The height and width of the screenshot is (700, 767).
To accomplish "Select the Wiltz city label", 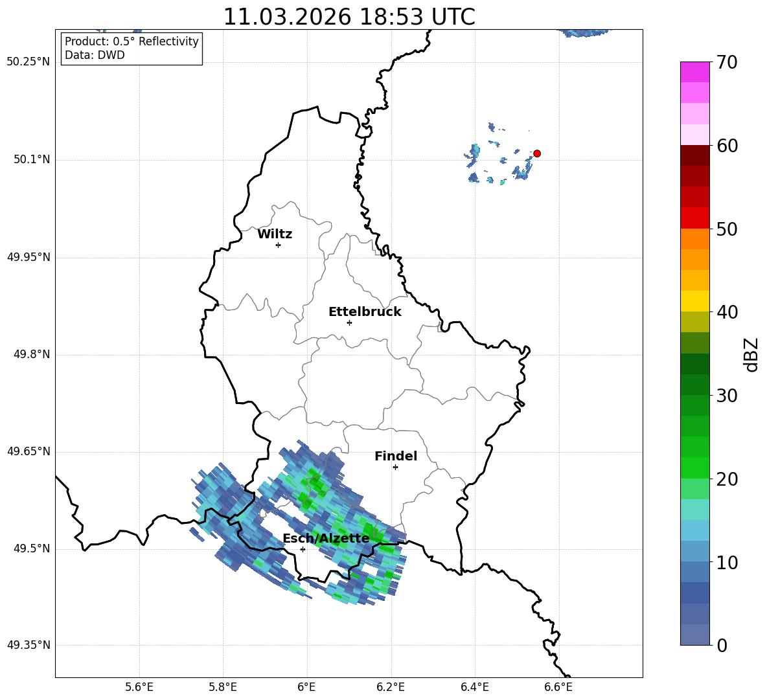I will coord(275,234).
